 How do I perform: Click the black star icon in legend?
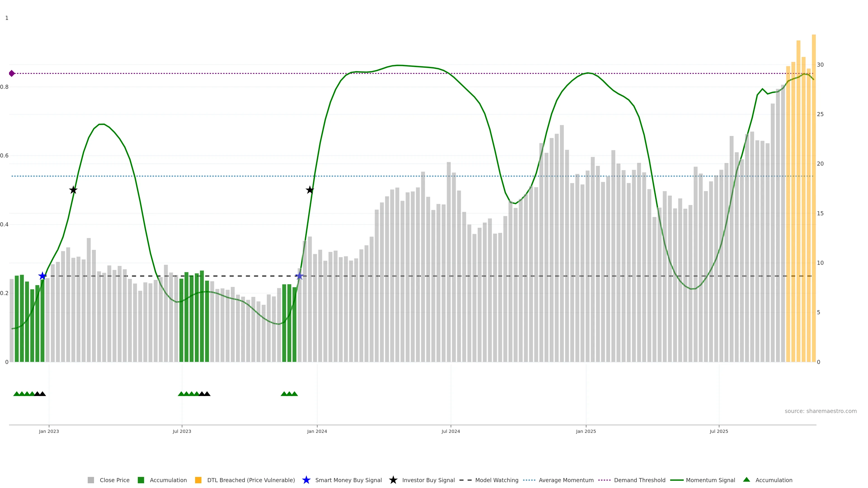pos(393,480)
